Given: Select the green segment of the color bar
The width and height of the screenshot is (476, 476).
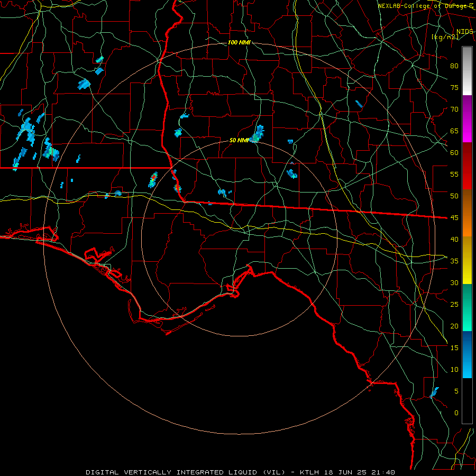Looking at the screenshot, I should pyautogui.click(x=467, y=307).
